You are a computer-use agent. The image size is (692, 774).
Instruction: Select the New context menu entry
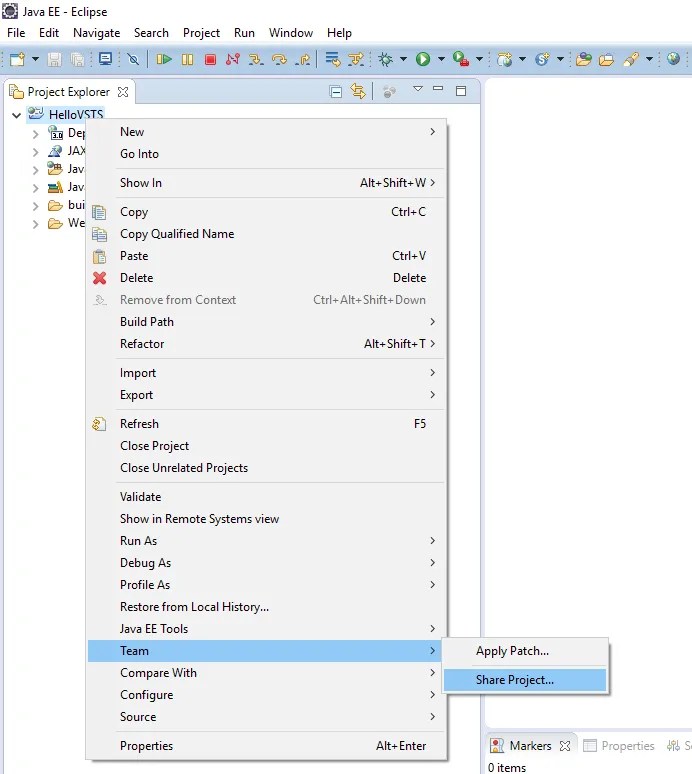(x=267, y=132)
